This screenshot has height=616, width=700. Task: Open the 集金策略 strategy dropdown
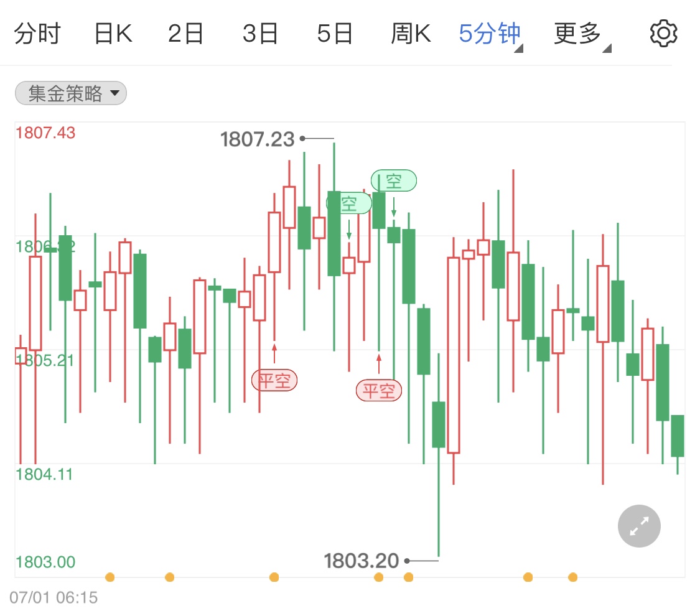pos(70,93)
